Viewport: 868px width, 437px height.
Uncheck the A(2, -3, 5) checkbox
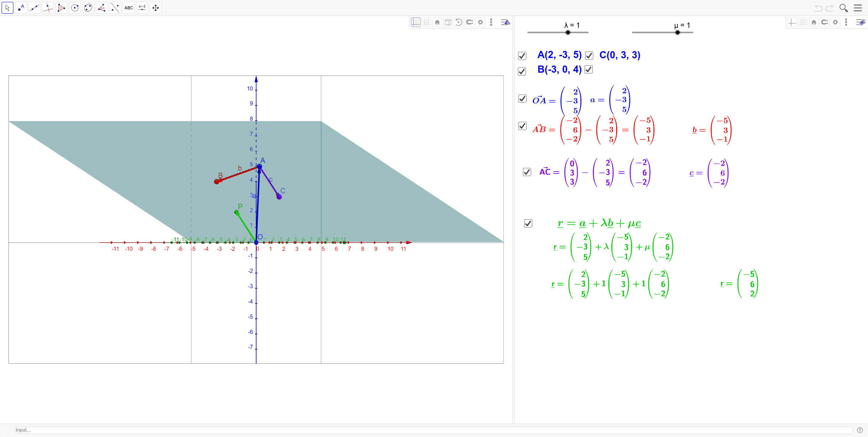coord(522,56)
